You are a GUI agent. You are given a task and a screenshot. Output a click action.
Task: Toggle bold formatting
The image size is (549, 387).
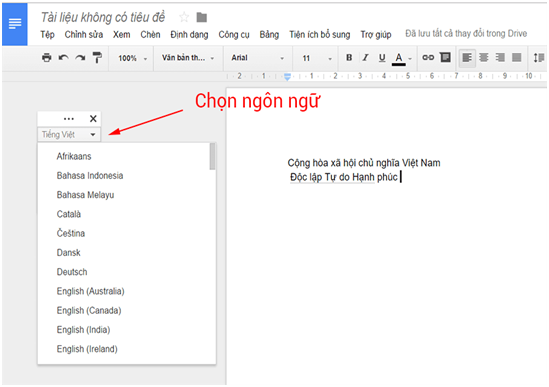(349, 57)
